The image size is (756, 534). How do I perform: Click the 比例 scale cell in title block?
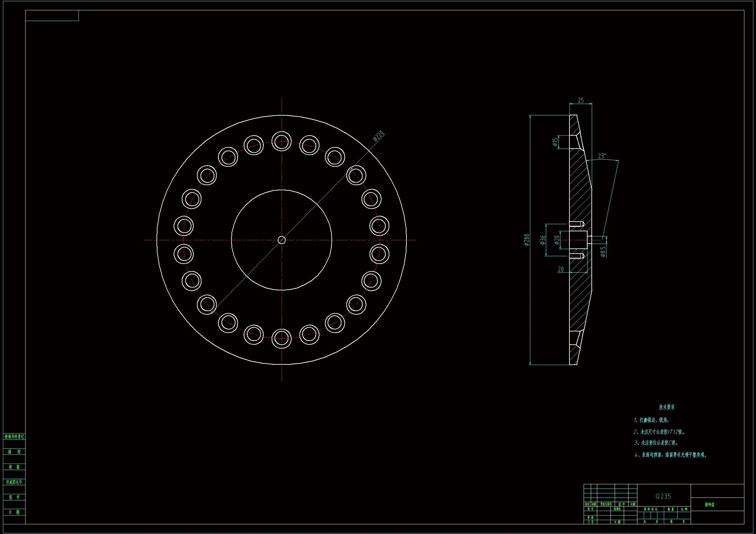tap(684, 509)
